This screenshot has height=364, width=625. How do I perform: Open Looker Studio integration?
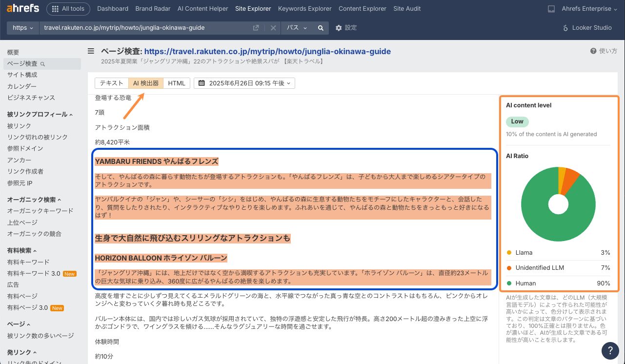[587, 28]
